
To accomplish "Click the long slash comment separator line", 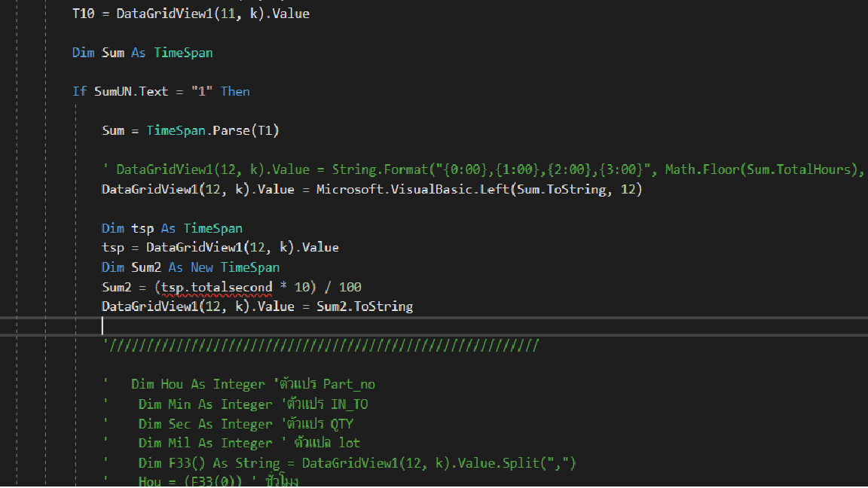I will (321, 346).
